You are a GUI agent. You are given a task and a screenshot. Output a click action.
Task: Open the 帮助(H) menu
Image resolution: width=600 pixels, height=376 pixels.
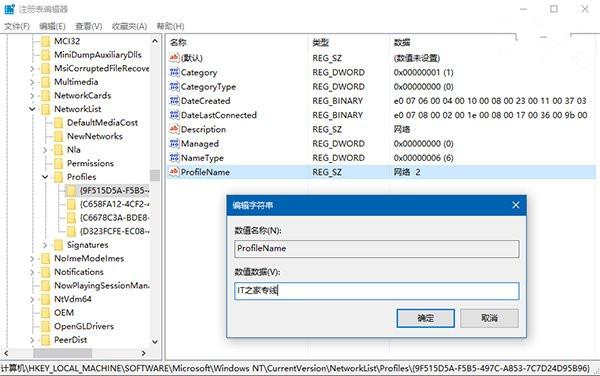[170, 26]
